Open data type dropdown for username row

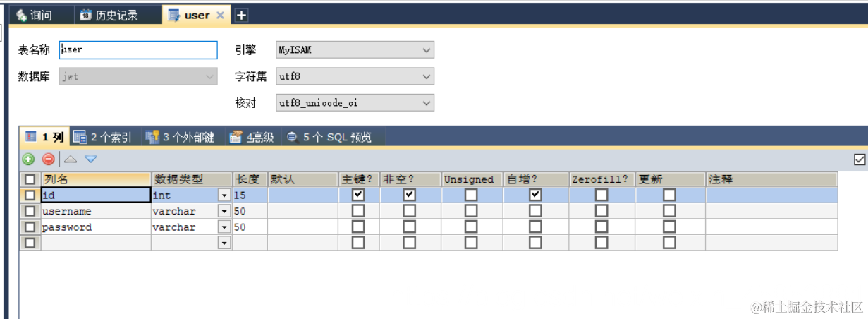point(224,211)
